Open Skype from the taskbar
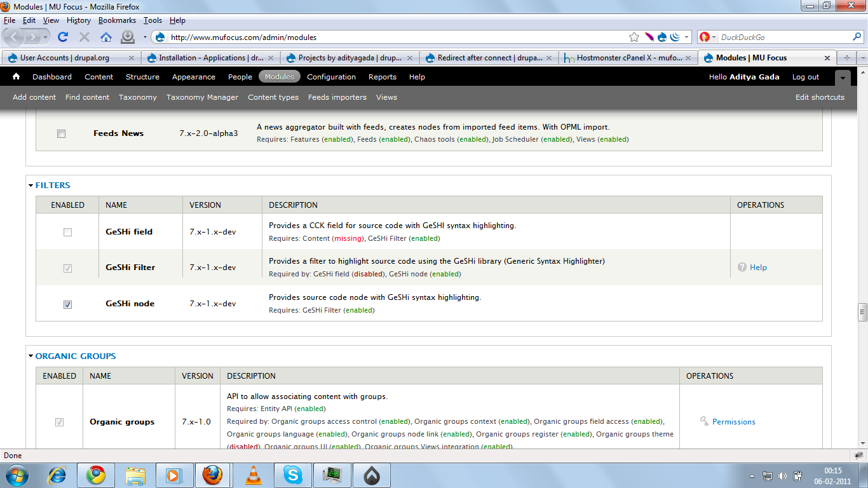Viewport: 868px width, 488px height. 293,475
